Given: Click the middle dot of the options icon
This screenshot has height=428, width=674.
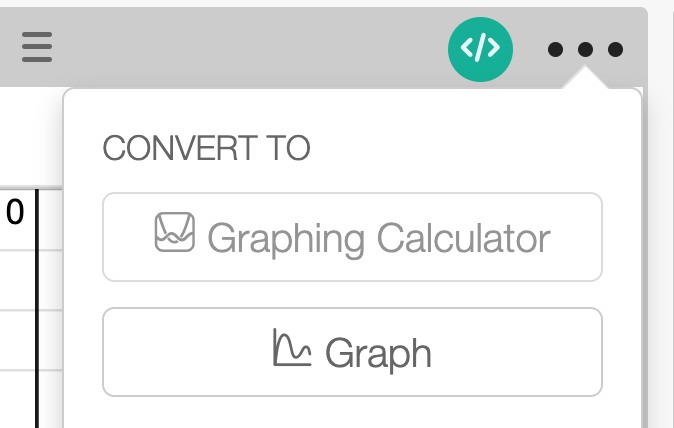Looking at the screenshot, I should point(586,49).
